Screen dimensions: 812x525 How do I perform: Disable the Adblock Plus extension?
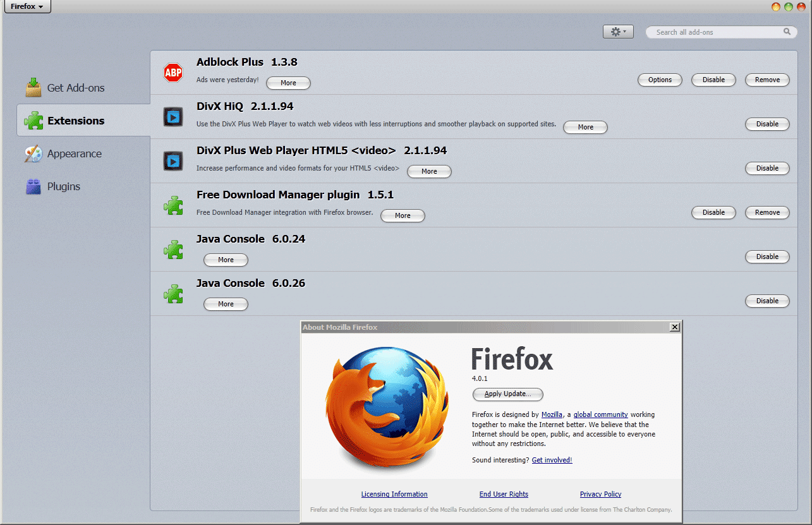pos(713,80)
